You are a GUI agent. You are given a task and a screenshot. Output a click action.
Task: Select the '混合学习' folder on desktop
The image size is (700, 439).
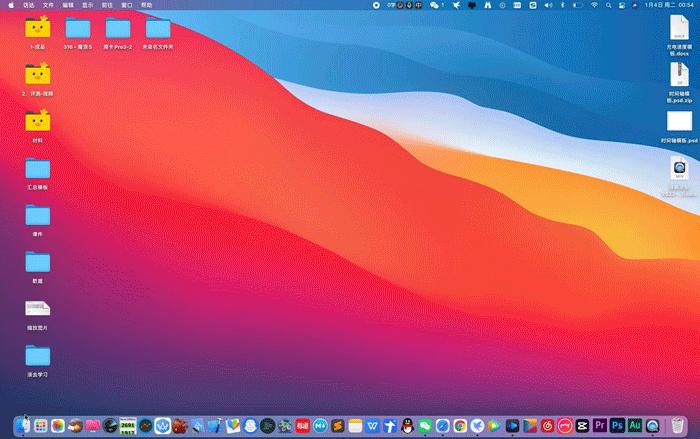click(38, 361)
